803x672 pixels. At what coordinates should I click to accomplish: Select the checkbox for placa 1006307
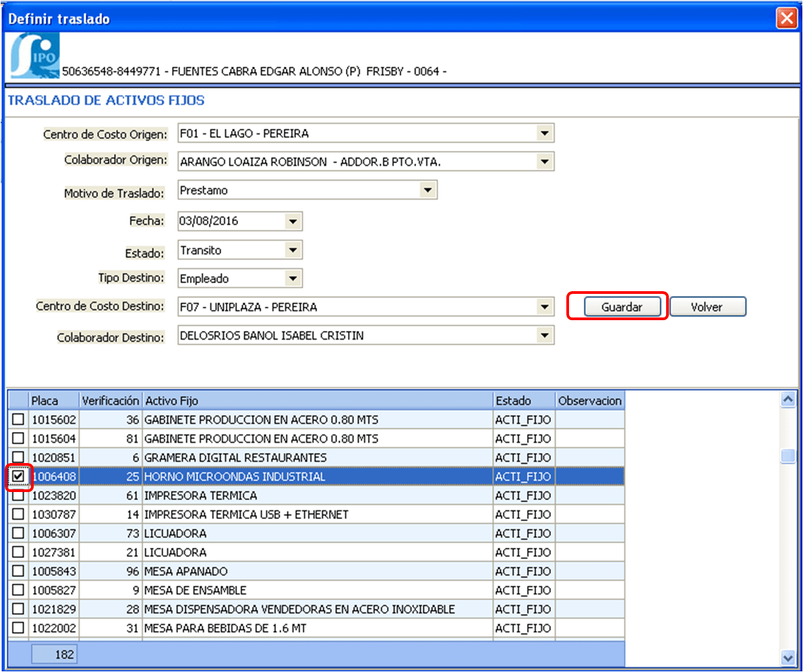(x=18, y=533)
